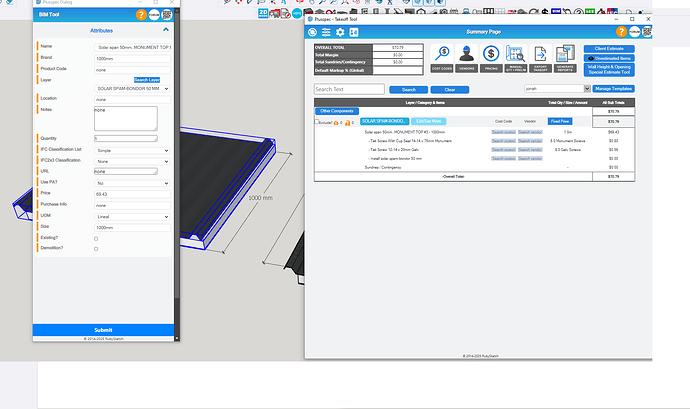Click the Client Estimate button

tap(609, 48)
